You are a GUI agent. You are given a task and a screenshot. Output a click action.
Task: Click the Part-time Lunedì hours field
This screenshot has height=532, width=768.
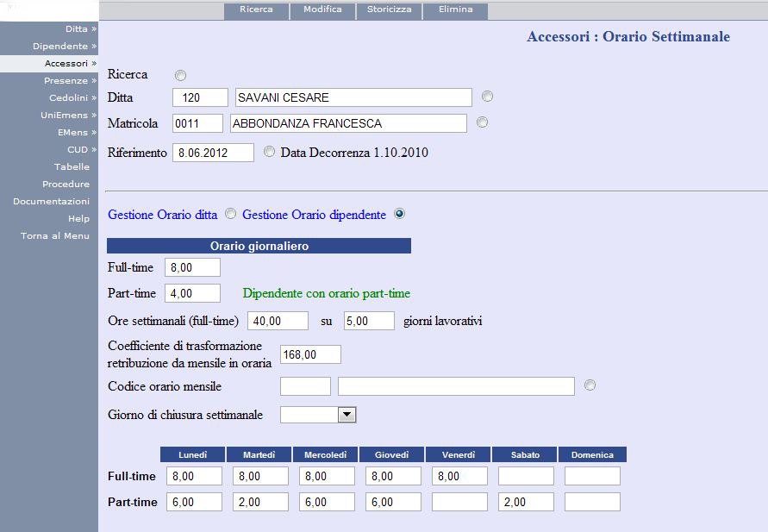point(193,502)
